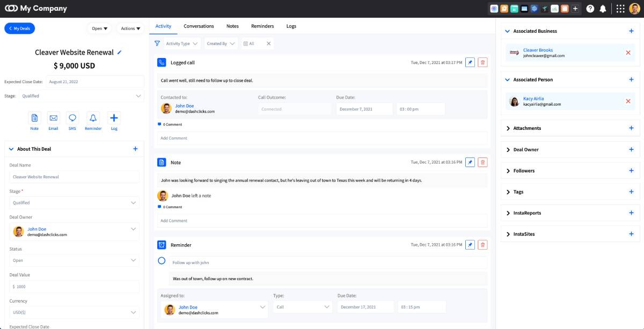Edit the Deal Name field
Screen dimensions: 644x329
pyautogui.click(x=75, y=177)
